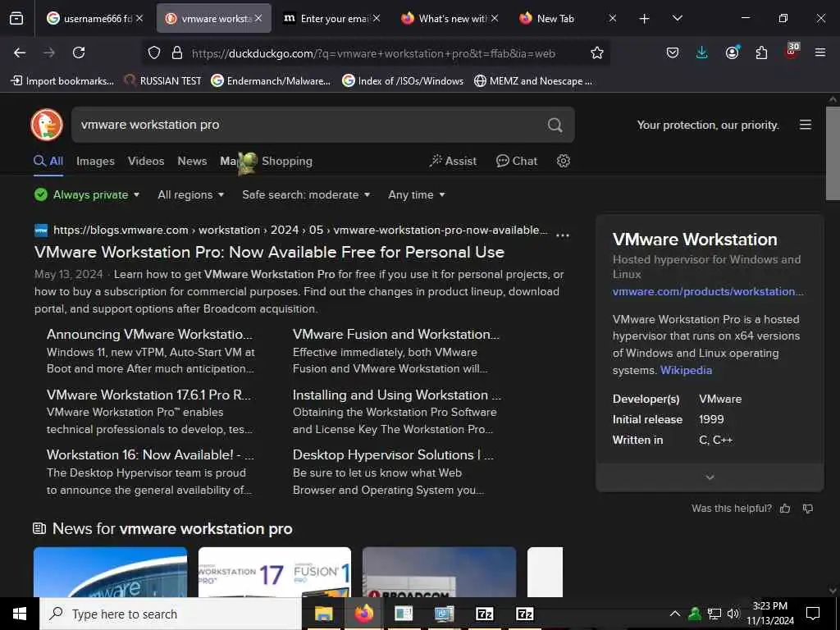This screenshot has width=840, height=630.
Task: Click the red extension badge showing 30
Action: pyautogui.click(x=792, y=51)
